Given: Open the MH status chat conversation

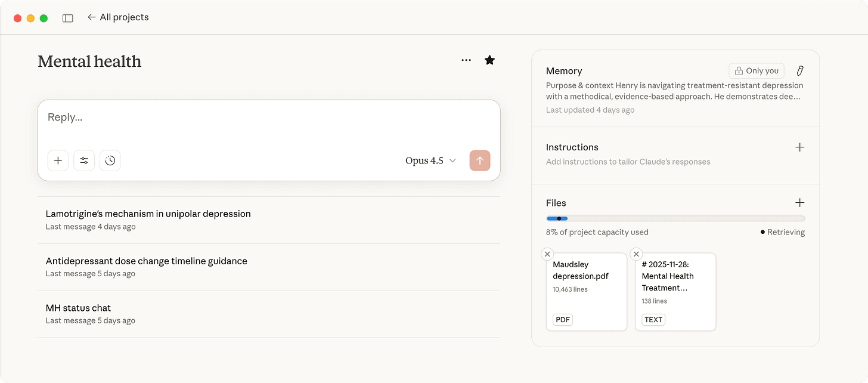Looking at the screenshot, I should 79,308.
